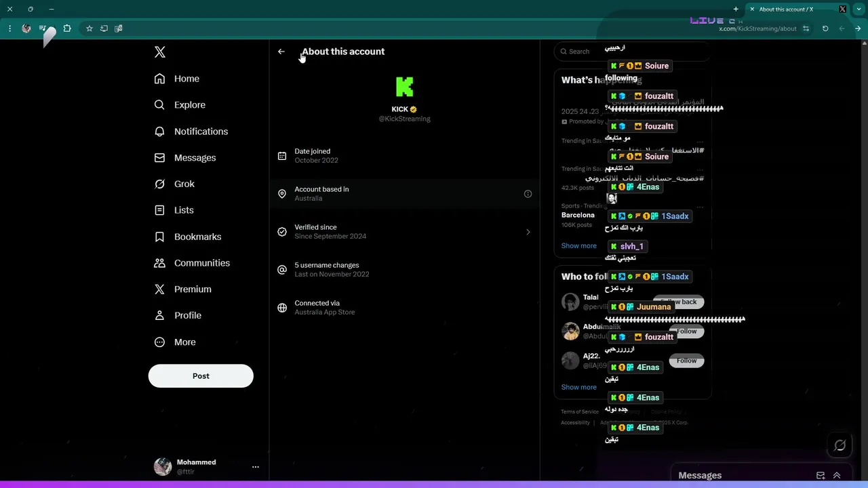Open the browser three-dot menu
The height and width of the screenshot is (488, 868).
[9, 28]
